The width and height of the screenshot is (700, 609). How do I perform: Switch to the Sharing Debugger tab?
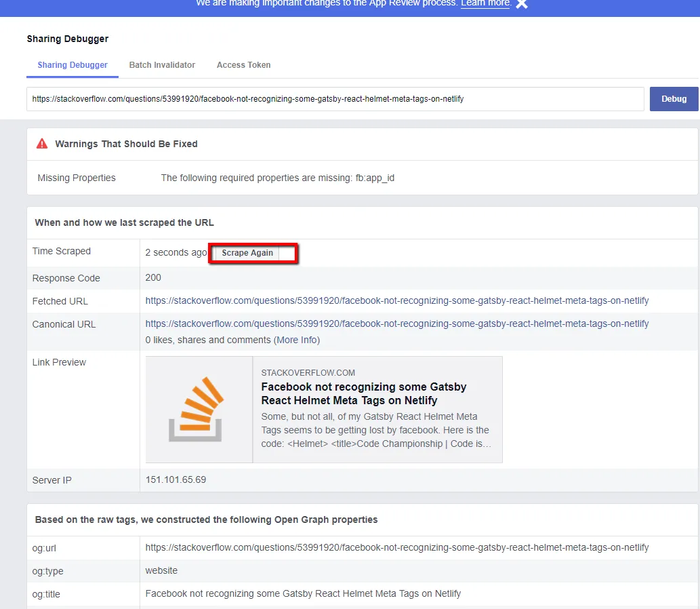[x=73, y=65]
